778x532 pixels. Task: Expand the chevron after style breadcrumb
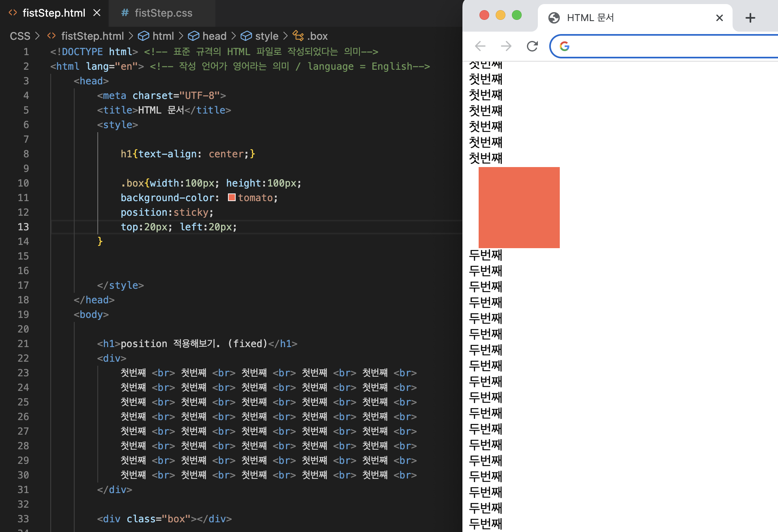[x=286, y=36]
